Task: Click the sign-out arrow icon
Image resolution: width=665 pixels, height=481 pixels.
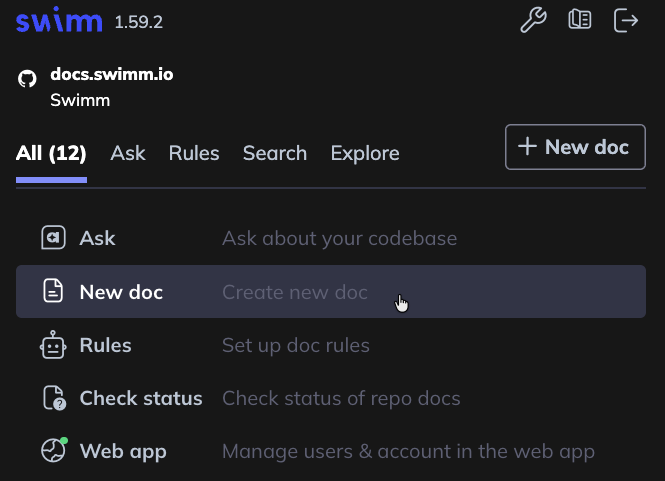Action: coord(626,20)
